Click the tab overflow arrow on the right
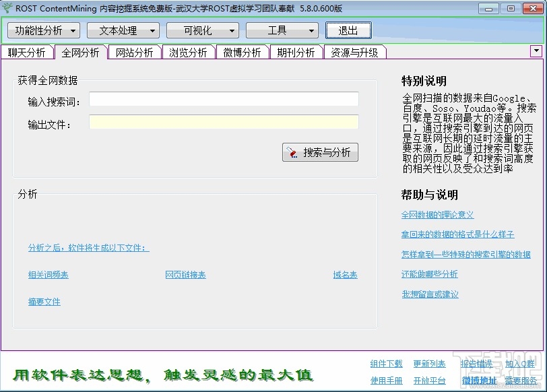This screenshot has height=392, width=547. tap(537, 51)
